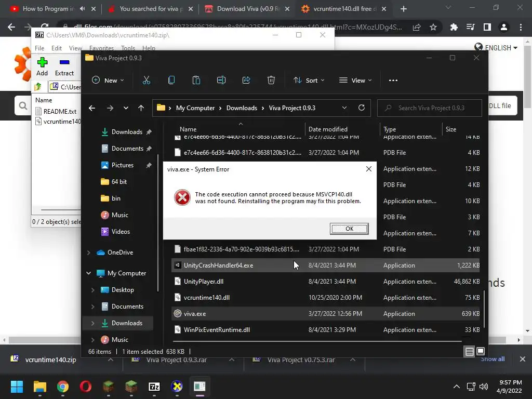The width and height of the screenshot is (532, 399).
Task: Select viva.exe in the file list
Action: [x=325, y=314]
